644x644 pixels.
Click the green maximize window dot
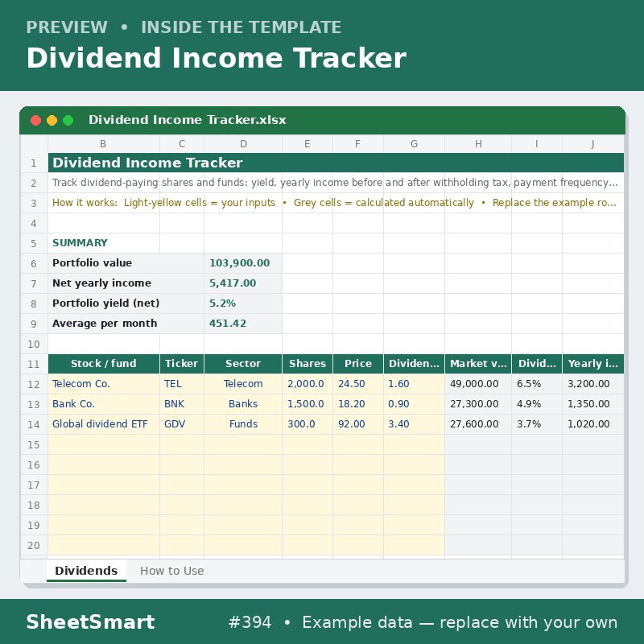pyautogui.click(x=68, y=120)
